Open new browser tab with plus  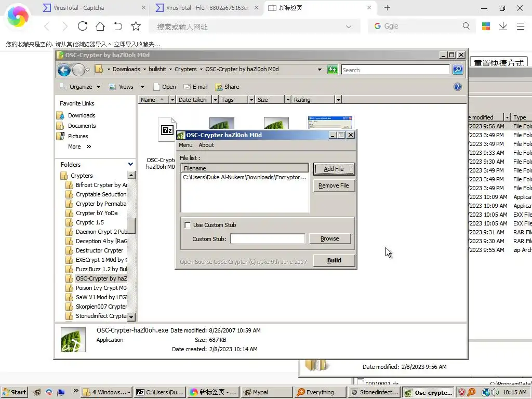click(x=387, y=7)
